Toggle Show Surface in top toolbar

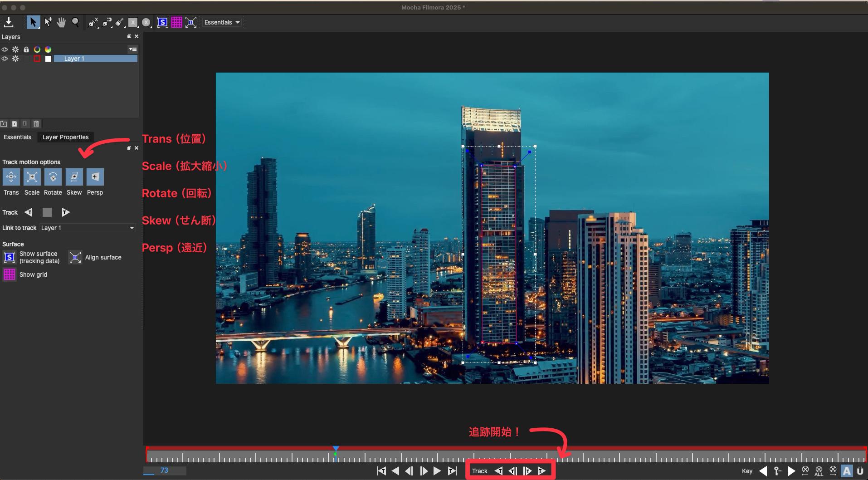[x=163, y=22]
